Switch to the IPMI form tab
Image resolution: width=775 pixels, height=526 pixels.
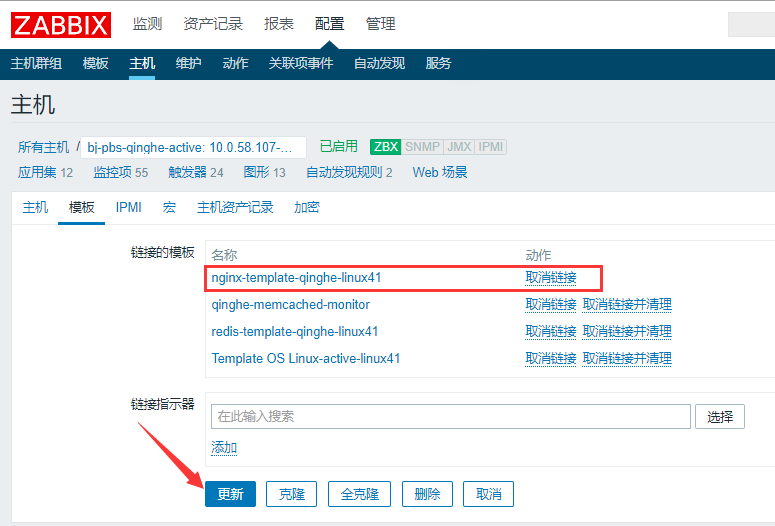[x=129, y=208]
